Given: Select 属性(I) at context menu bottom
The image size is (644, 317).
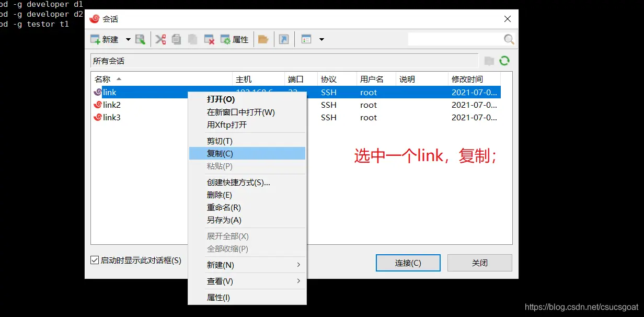Looking at the screenshot, I should click(x=247, y=297).
